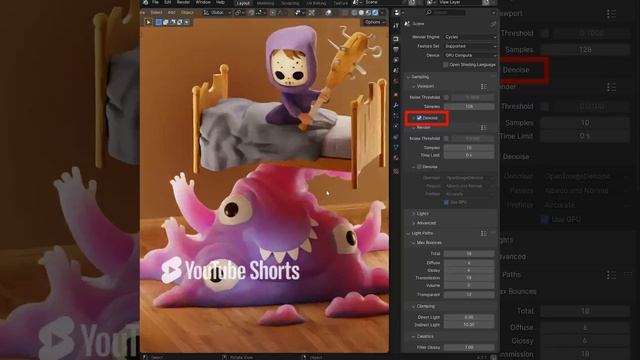Open the Texture checker properties tab icon

pyautogui.click(x=396, y=171)
